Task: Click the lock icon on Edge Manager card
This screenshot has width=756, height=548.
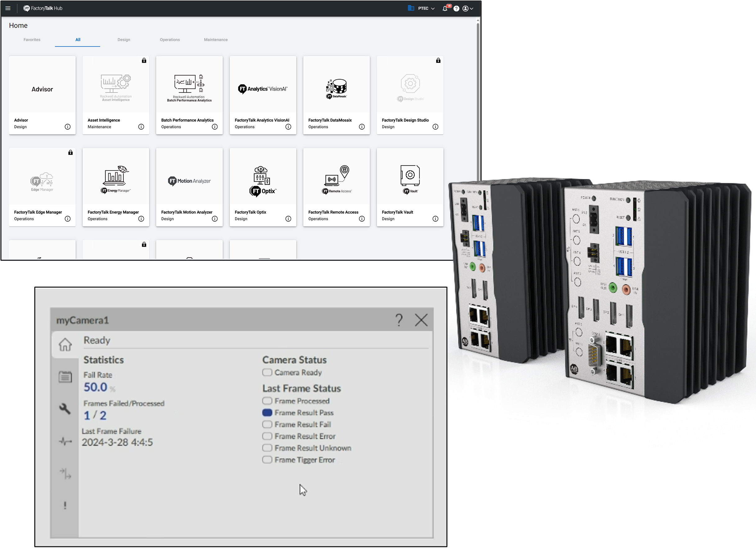Action: 70,153
